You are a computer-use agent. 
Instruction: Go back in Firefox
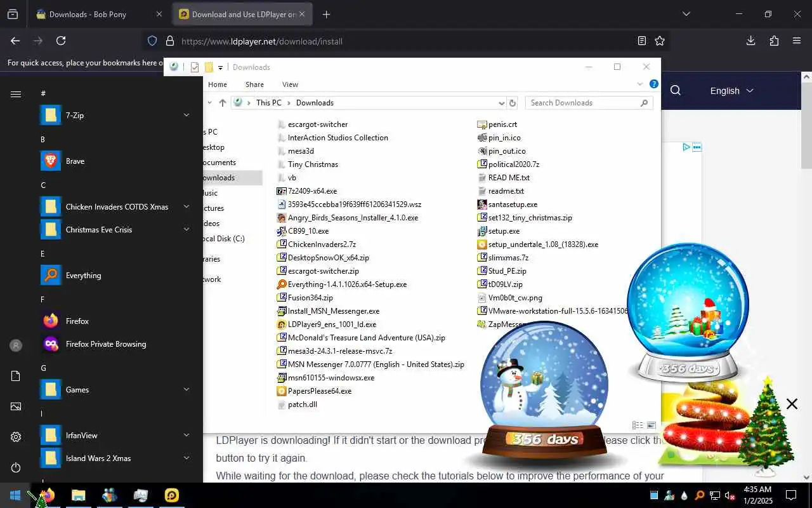click(x=15, y=41)
